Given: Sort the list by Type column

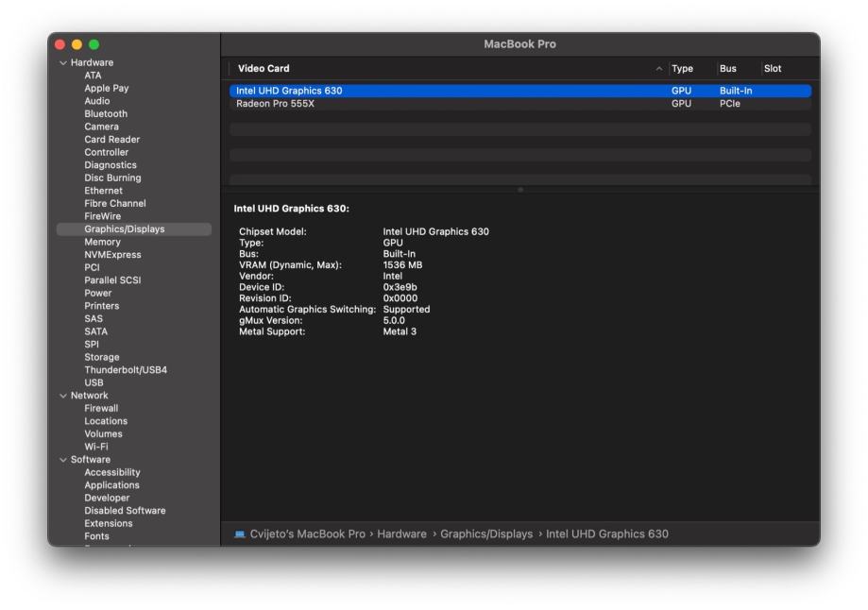Looking at the screenshot, I should 682,69.
